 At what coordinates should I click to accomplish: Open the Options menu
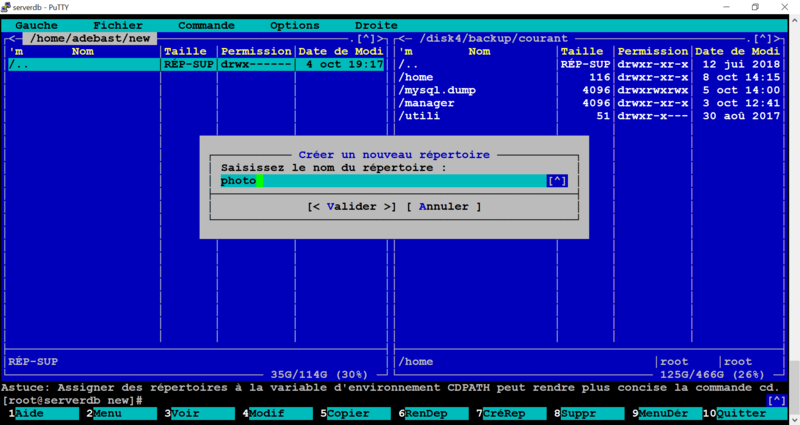(x=294, y=26)
